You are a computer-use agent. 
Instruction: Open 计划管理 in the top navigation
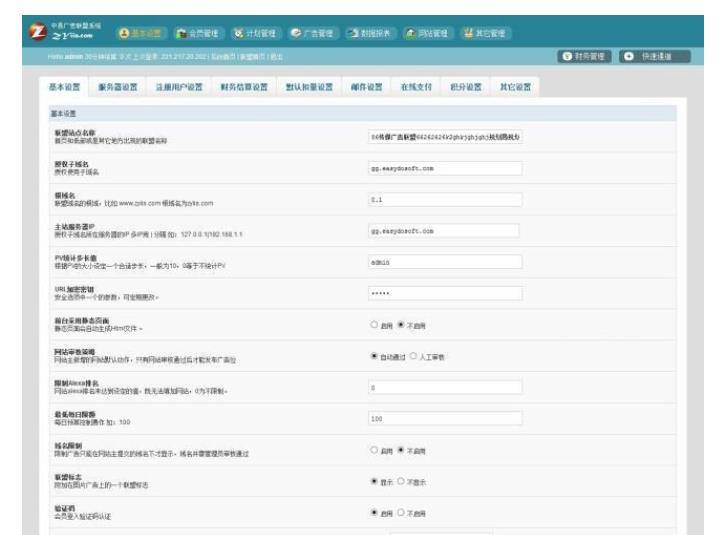(x=255, y=33)
